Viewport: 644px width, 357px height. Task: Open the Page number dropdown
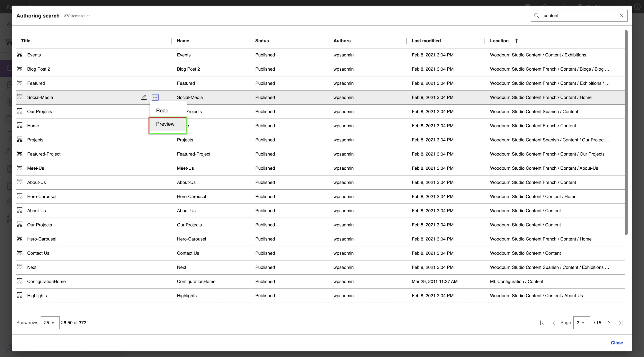[x=581, y=323]
